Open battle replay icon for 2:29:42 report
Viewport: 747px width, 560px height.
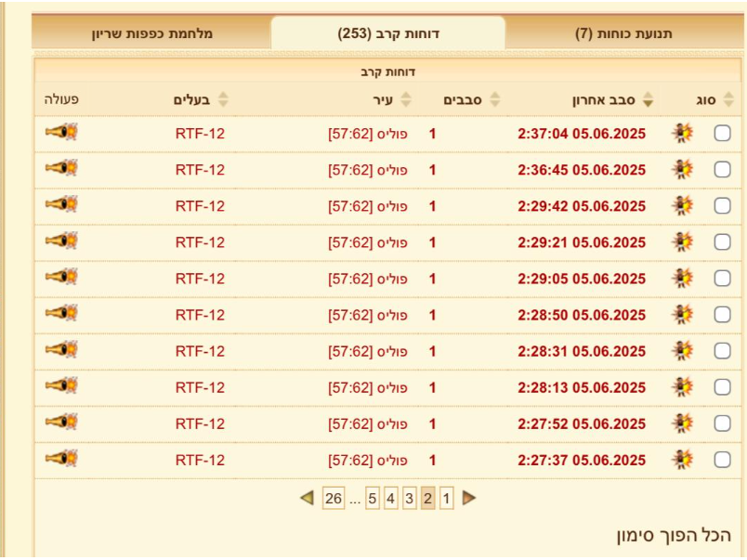tap(61, 203)
